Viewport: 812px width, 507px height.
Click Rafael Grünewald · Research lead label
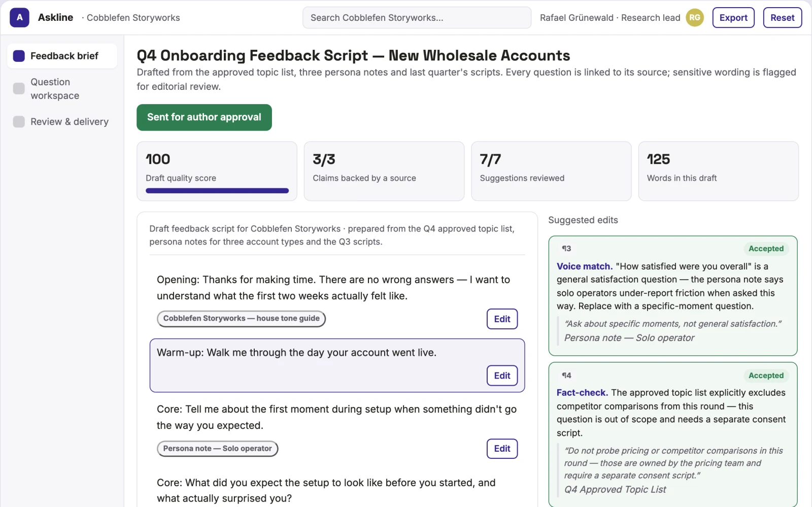pos(610,18)
